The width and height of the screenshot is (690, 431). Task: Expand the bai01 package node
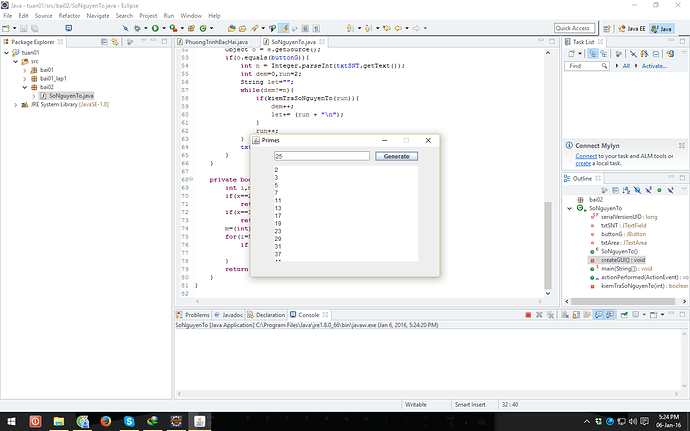point(24,69)
